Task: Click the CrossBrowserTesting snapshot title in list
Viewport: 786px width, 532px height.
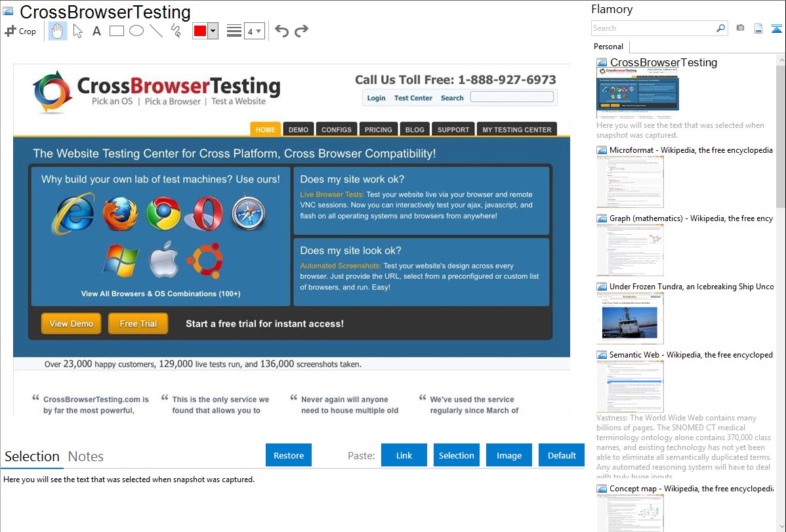Action: click(663, 62)
